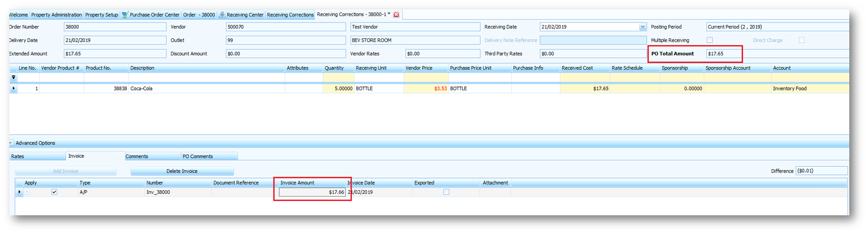
Task: Collapse the Advanced Options section
Action: (11, 143)
